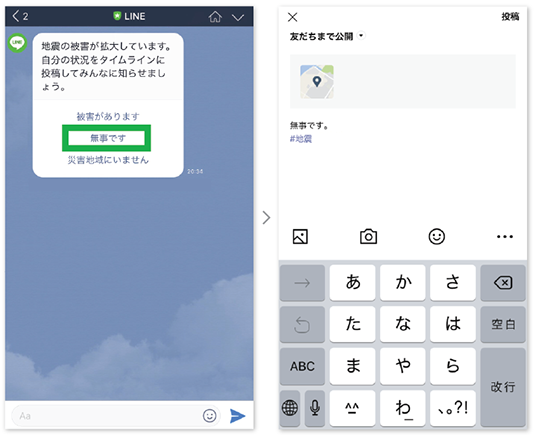
Task: Select the 無事です option
Action: [107, 138]
